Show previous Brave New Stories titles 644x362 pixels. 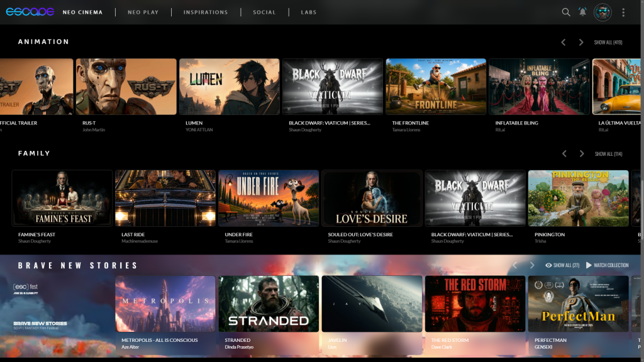click(514, 265)
